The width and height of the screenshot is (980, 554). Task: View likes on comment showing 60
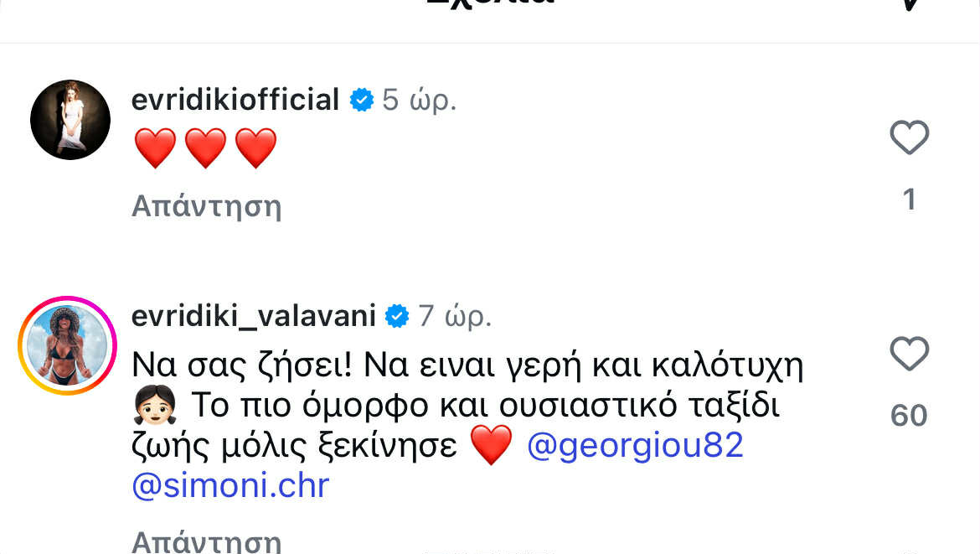[909, 416]
